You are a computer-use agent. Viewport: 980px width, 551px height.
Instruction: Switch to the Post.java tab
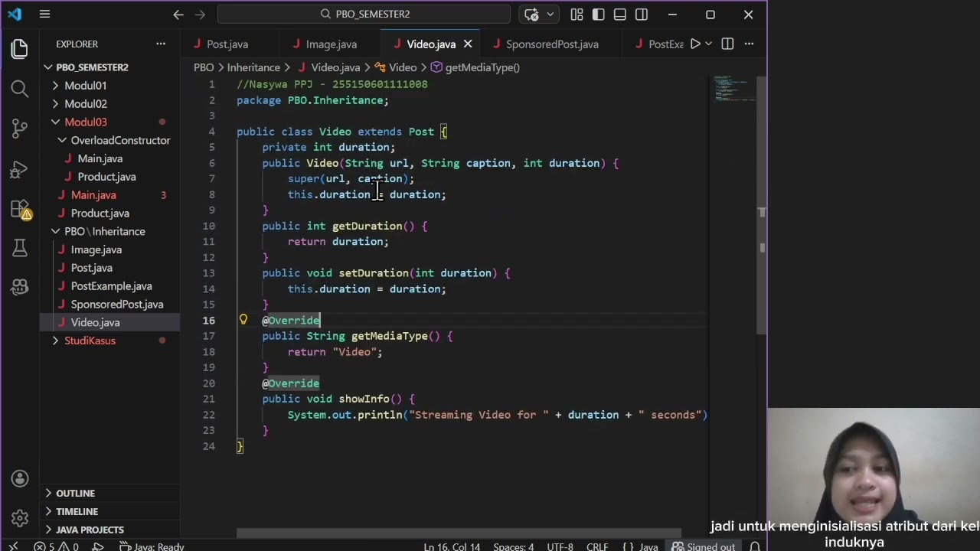(227, 44)
